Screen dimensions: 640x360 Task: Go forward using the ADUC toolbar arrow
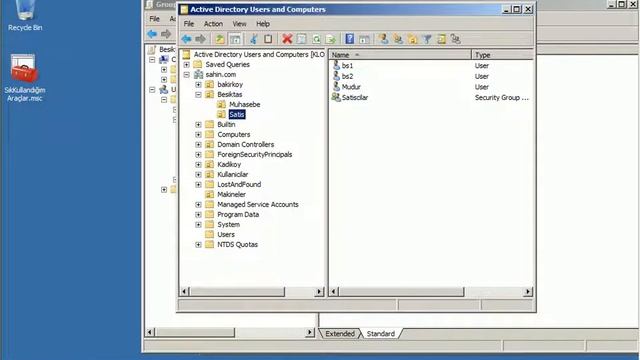pyautogui.click(x=200, y=39)
